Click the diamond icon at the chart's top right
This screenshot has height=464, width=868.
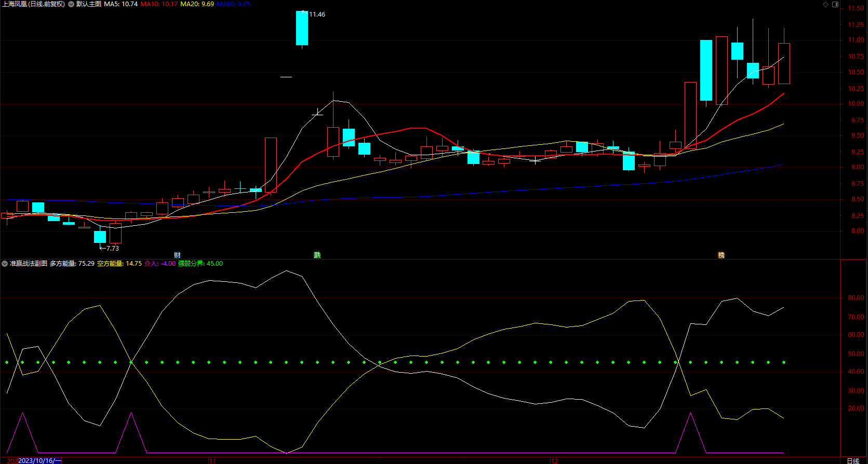click(x=826, y=4)
